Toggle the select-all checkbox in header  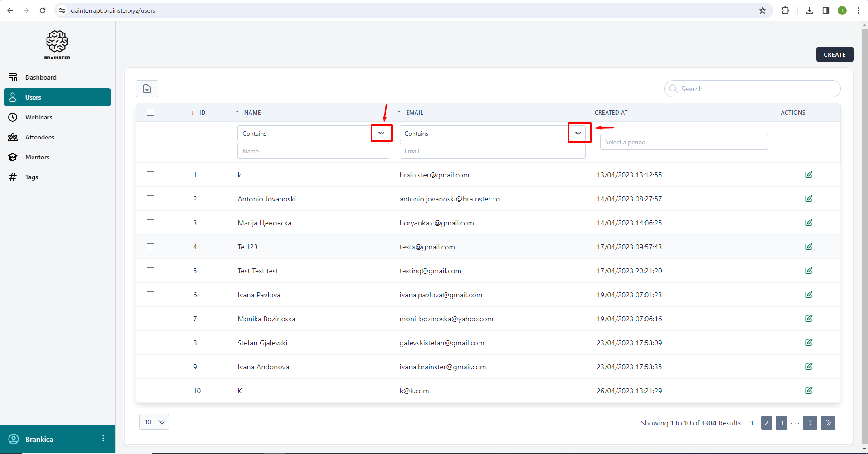151,112
